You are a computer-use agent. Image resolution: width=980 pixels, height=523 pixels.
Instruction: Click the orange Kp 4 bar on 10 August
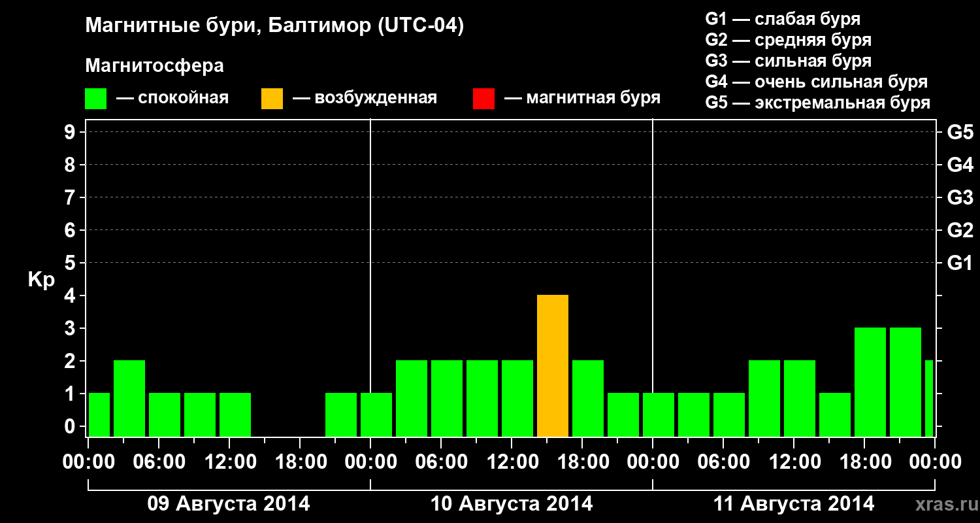553,366
